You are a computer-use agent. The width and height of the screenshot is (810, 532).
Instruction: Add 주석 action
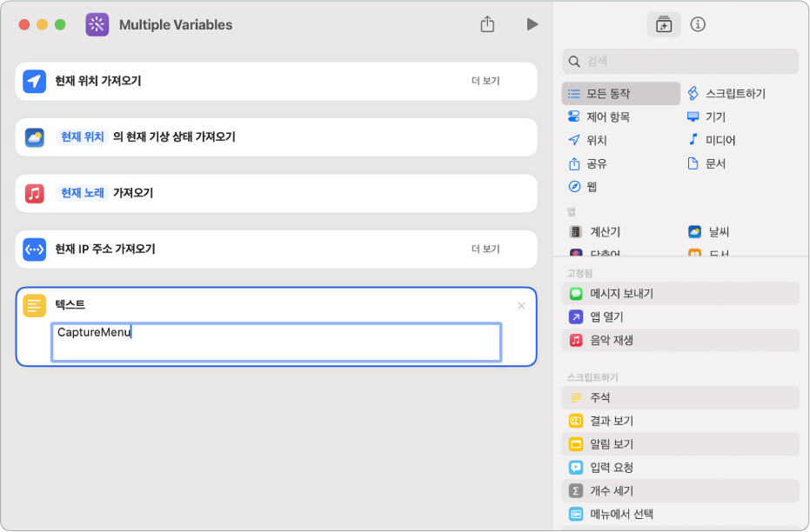coord(680,397)
